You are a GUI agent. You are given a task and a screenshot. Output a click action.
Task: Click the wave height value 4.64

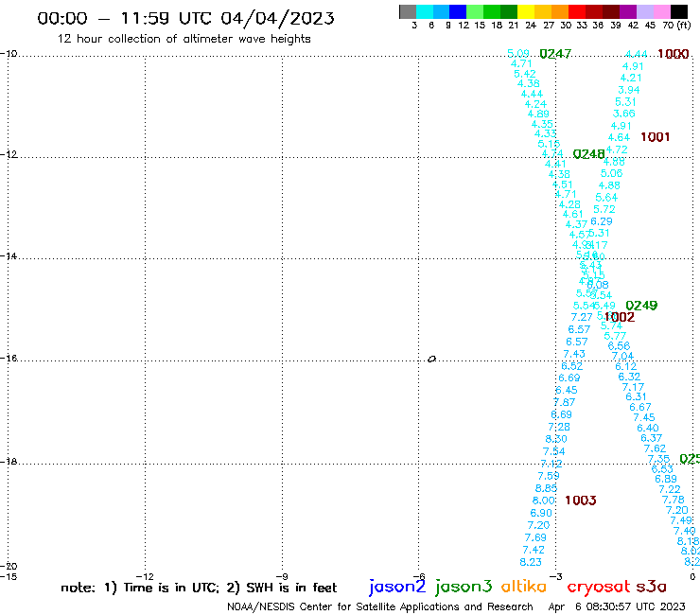(x=619, y=137)
